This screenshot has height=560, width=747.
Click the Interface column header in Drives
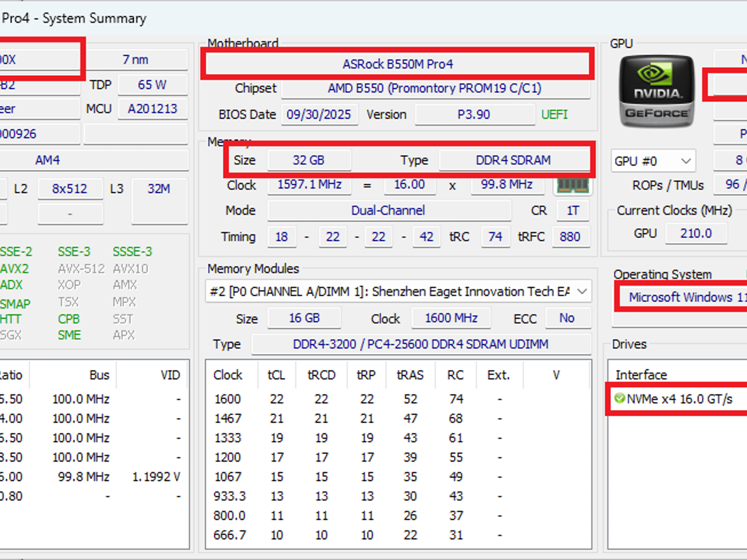pyautogui.click(x=641, y=375)
